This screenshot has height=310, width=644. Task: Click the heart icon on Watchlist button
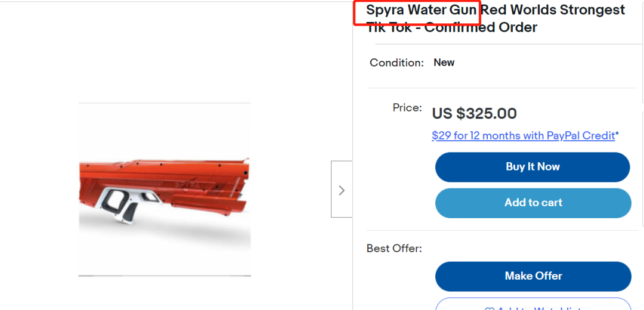(x=489, y=308)
